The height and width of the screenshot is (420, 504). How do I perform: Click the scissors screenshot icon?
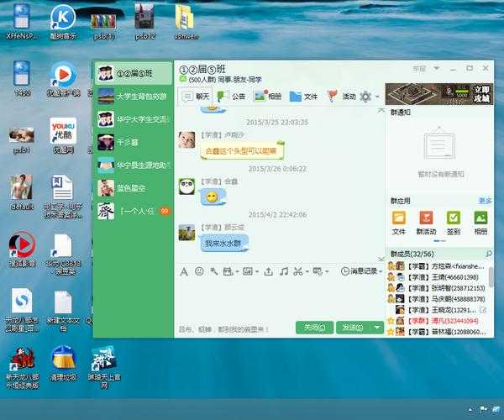(x=297, y=271)
